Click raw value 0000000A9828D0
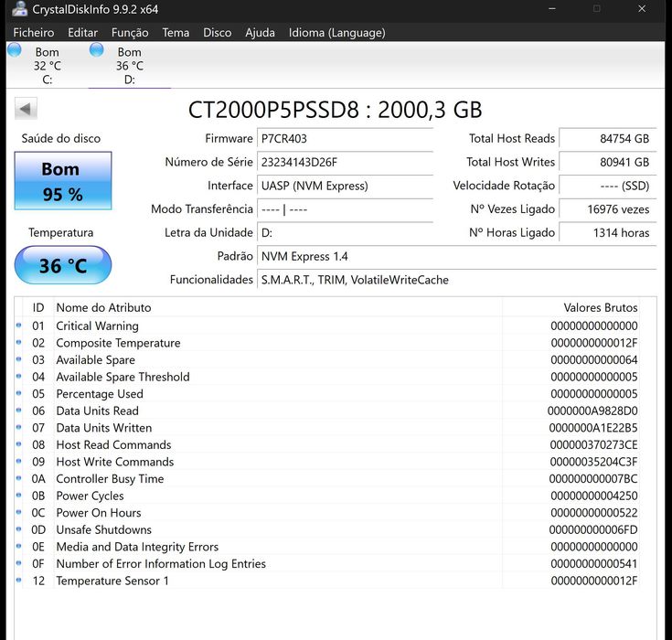The width and height of the screenshot is (672, 640). coord(592,411)
